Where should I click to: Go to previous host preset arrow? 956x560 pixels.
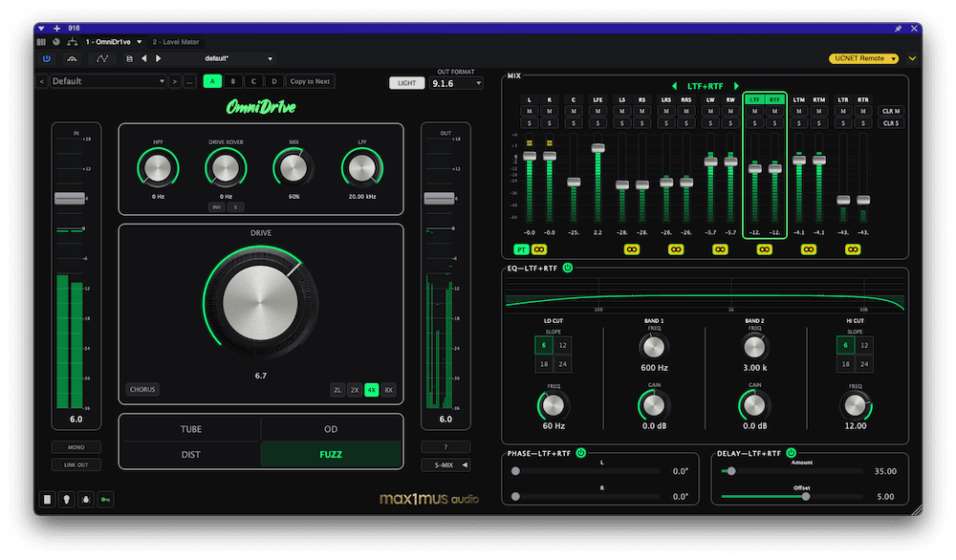pyautogui.click(x=144, y=58)
